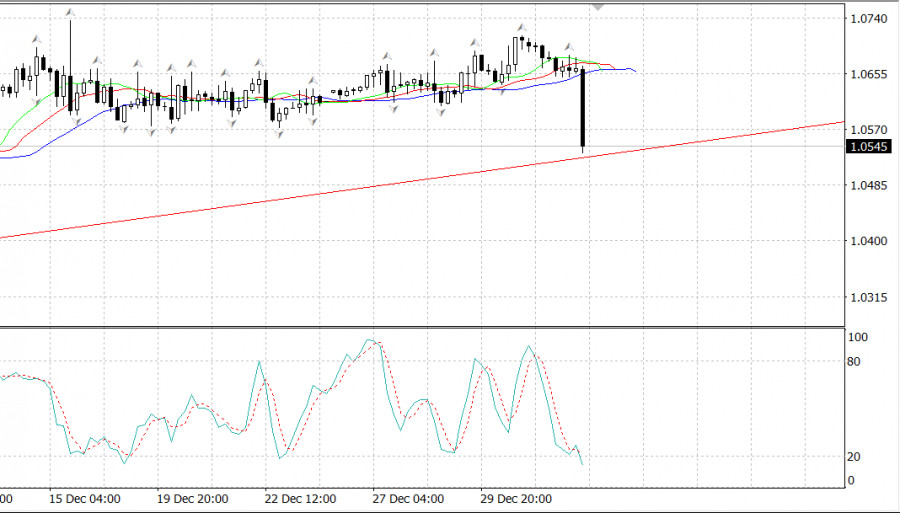Click the 22 Dec 12:00 time label
900x513 pixels.
point(299,497)
